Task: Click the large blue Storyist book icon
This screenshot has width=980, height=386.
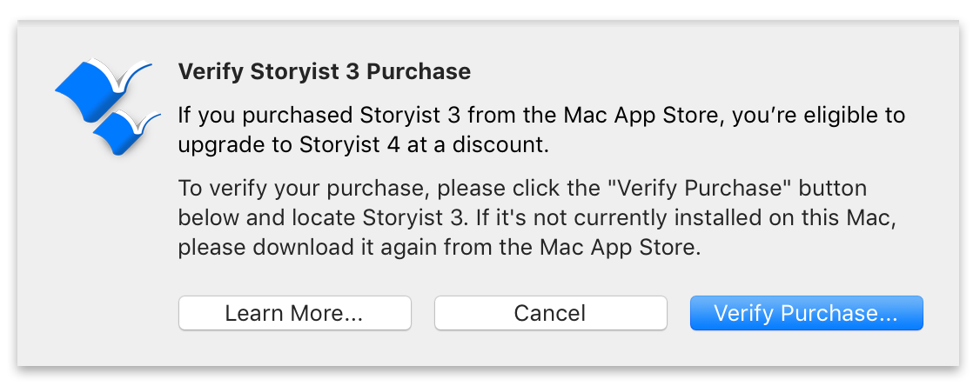Action: (x=103, y=88)
